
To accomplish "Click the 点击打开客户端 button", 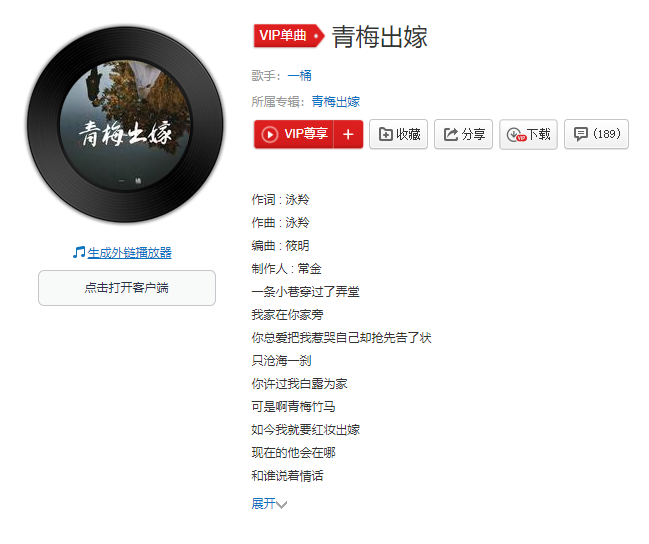I will pos(127,288).
